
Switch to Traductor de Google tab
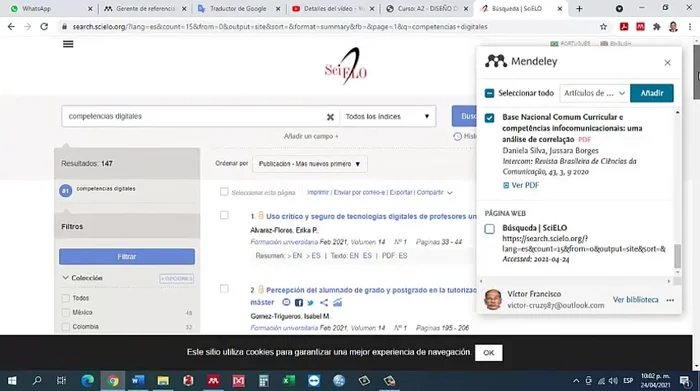coord(238,8)
